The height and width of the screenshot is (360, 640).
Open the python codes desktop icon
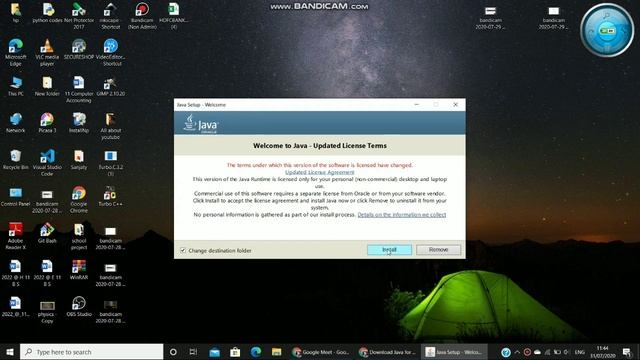[47, 13]
